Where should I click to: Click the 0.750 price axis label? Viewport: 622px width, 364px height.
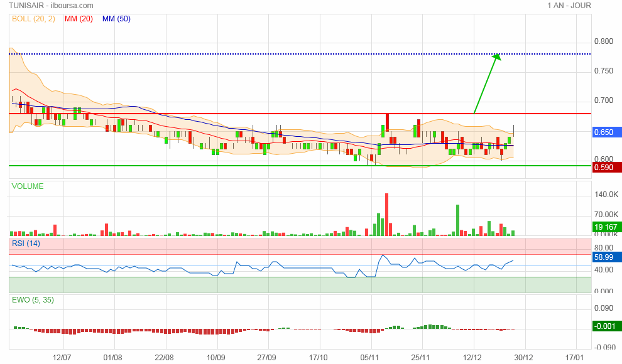pos(604,70)
